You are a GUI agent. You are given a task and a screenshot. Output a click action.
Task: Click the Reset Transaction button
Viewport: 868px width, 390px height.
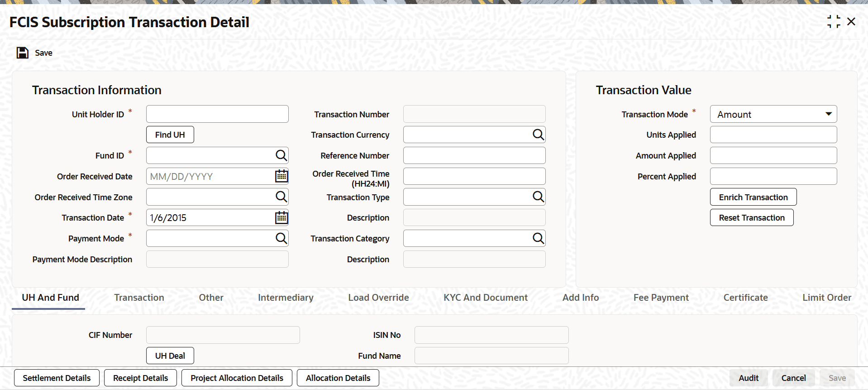click(x=752, y=217)
